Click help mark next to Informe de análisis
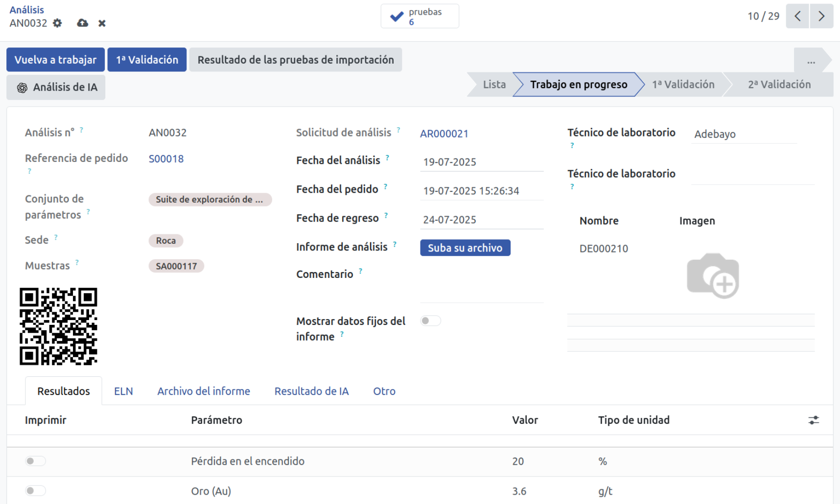The image size is (840, 504). (395, 244)
